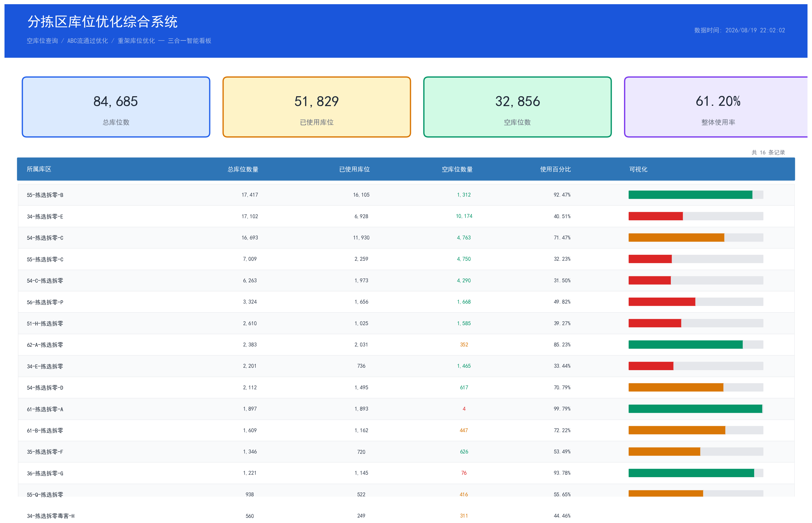Select the row name 34-拣选拆零毒害-H
The width and height of the screenshot is (812, 523).
pyautogui.click(x=51, y=516)
